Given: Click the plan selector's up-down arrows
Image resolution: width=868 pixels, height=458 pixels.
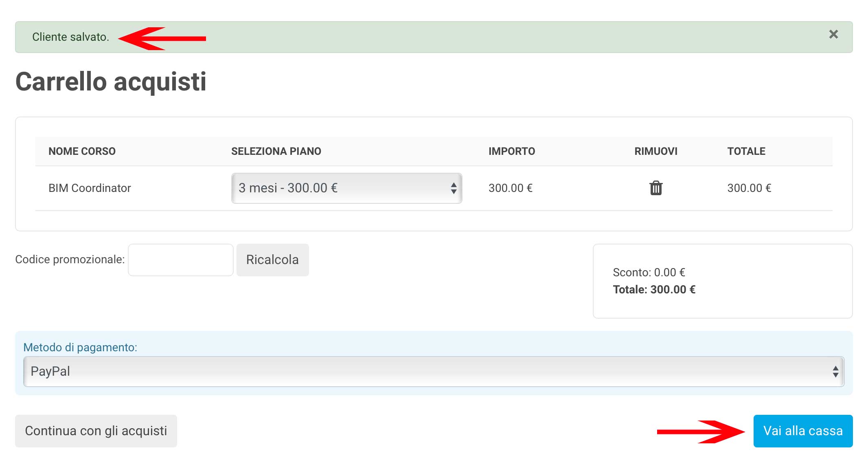Looking at the screenshot, I should pos(454,188).
